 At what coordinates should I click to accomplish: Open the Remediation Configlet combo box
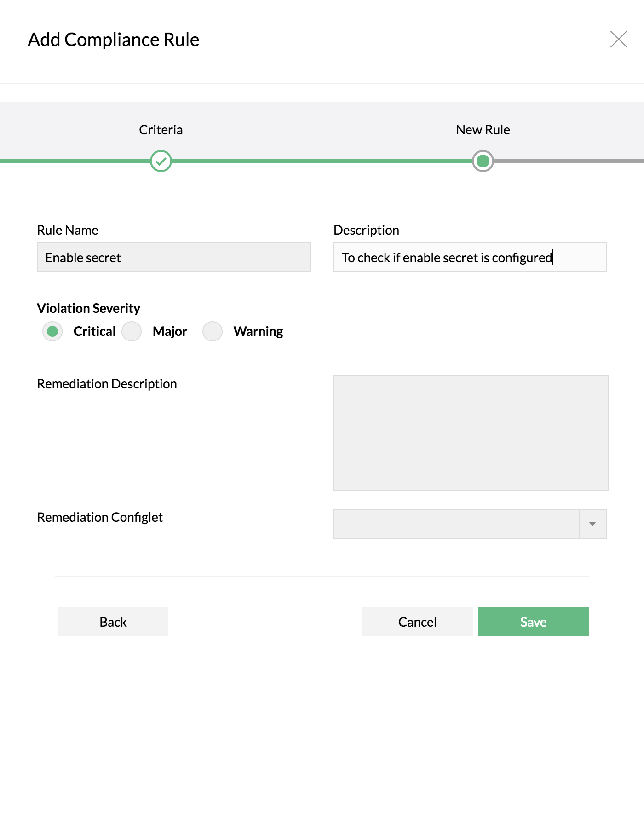455,524
